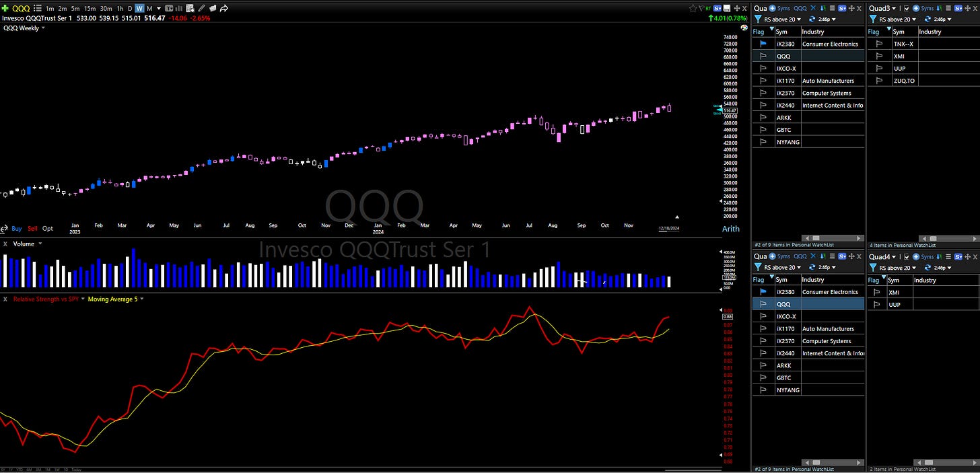Open hamburger menu in top-left watchlist
The image size is (980, 473).
833,8
